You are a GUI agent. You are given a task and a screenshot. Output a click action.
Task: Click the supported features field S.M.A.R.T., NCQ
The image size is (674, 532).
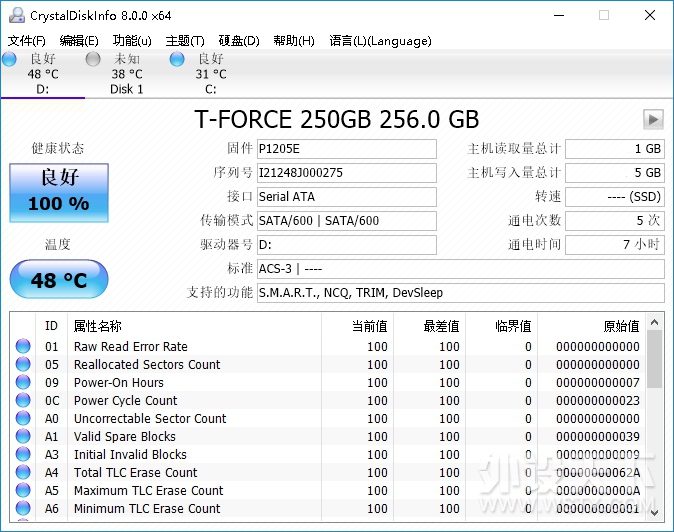[461, 293]
